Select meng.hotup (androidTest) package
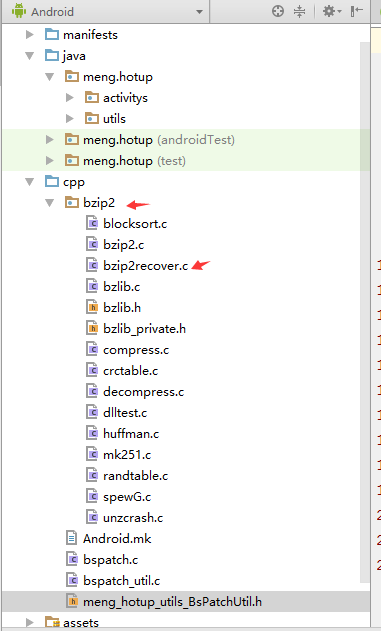381x631 pixels. pyautogui.click(x=159, y=140)
